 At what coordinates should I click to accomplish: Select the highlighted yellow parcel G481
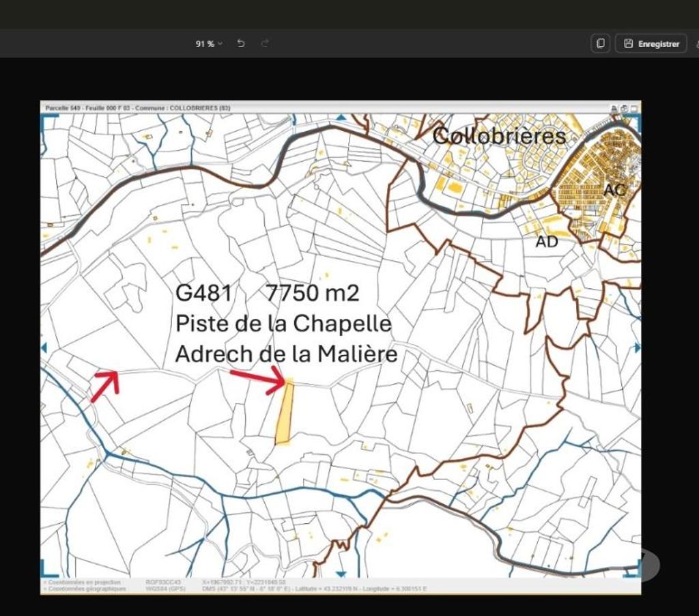(x=285, y=413)
